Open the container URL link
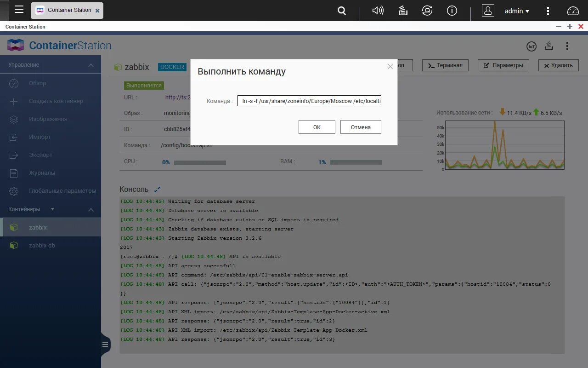This screenshot has height=368, width=588. tap(178, 98)
